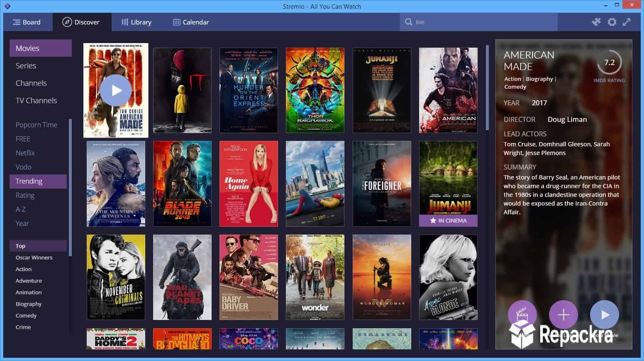
Task: Filter by Biography genre
Action: coord(38,304)
